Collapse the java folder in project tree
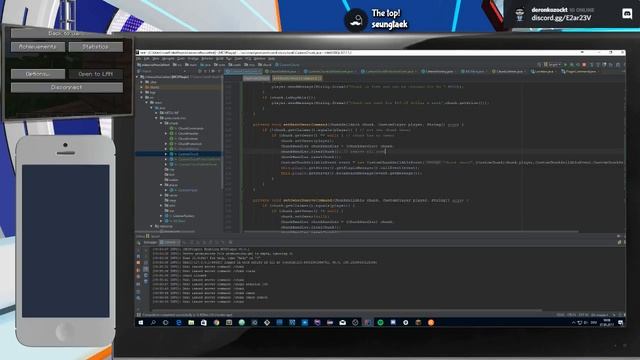Screen dimensions: 640x360 pos(151,108)
